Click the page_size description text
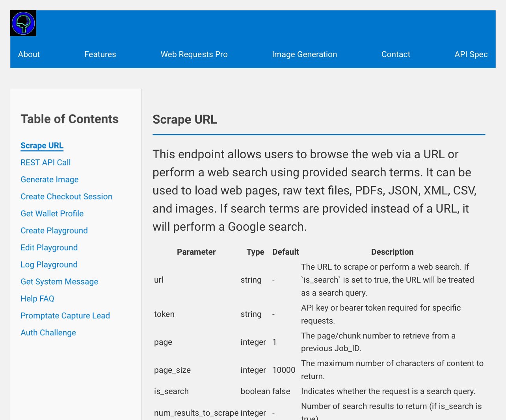This screenshot has height=420, width=506. [393, 370]
